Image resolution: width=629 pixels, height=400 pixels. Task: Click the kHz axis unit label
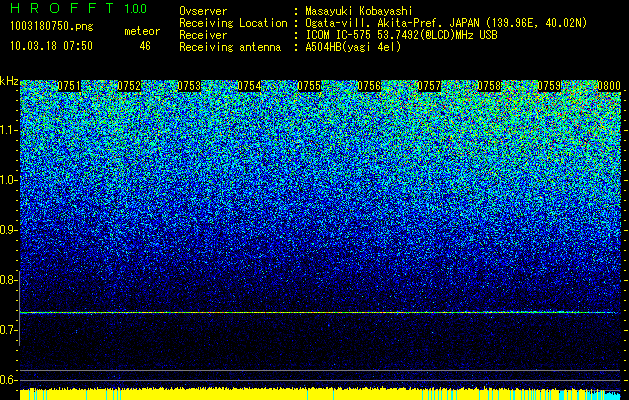click(x=9, y=81)
